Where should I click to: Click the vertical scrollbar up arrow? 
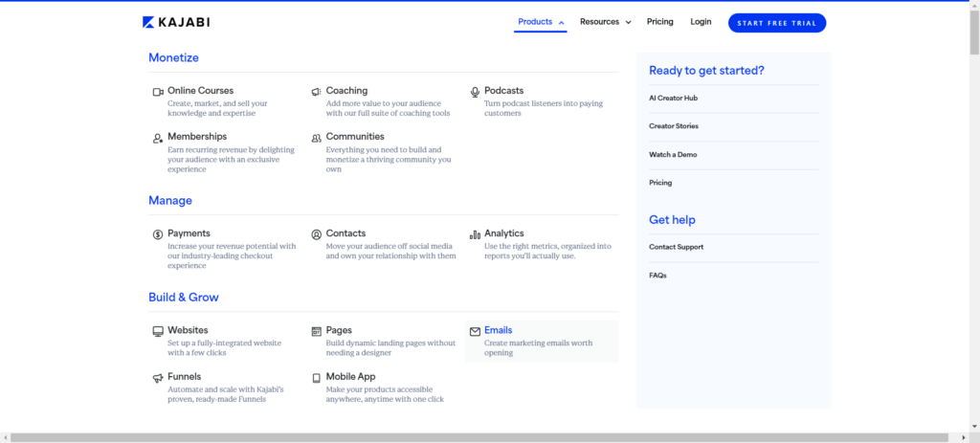(x=974, y=5)
